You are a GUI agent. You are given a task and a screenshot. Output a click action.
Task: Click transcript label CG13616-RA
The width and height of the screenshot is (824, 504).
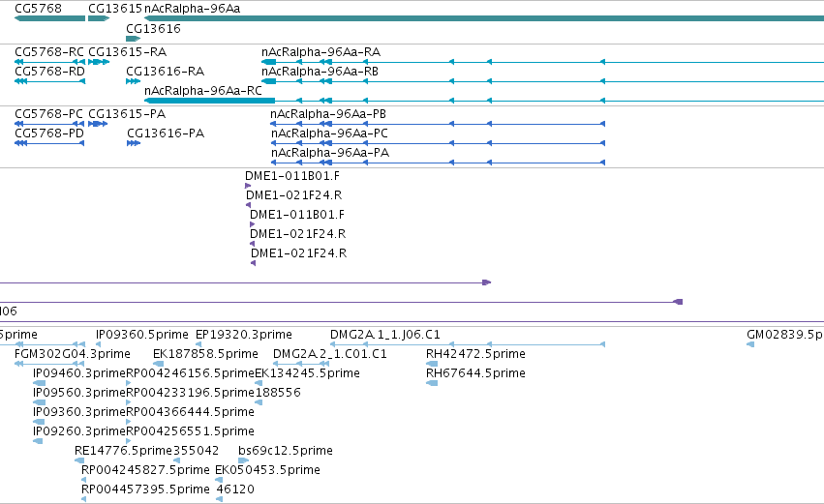click(x=165, y=72)
